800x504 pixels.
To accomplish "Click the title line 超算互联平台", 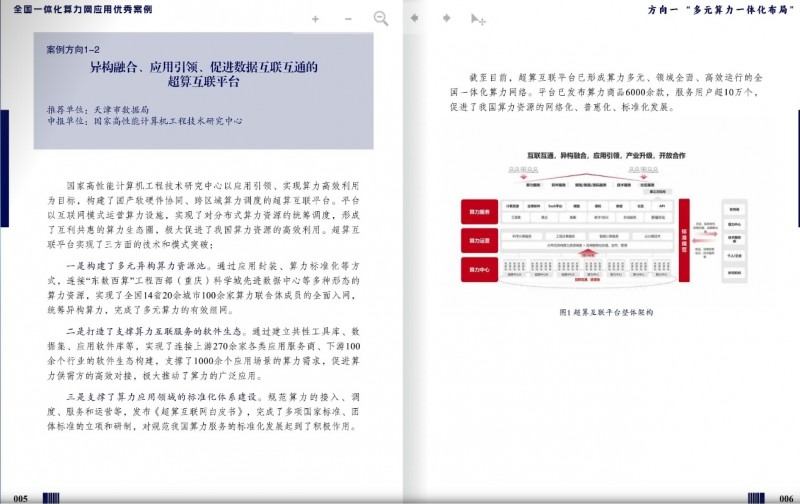I will 204,81.
